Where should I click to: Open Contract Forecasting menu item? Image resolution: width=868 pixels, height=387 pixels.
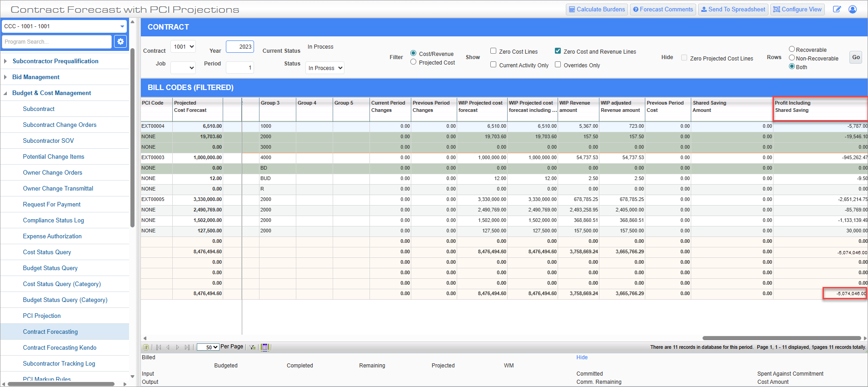point(50,332)
